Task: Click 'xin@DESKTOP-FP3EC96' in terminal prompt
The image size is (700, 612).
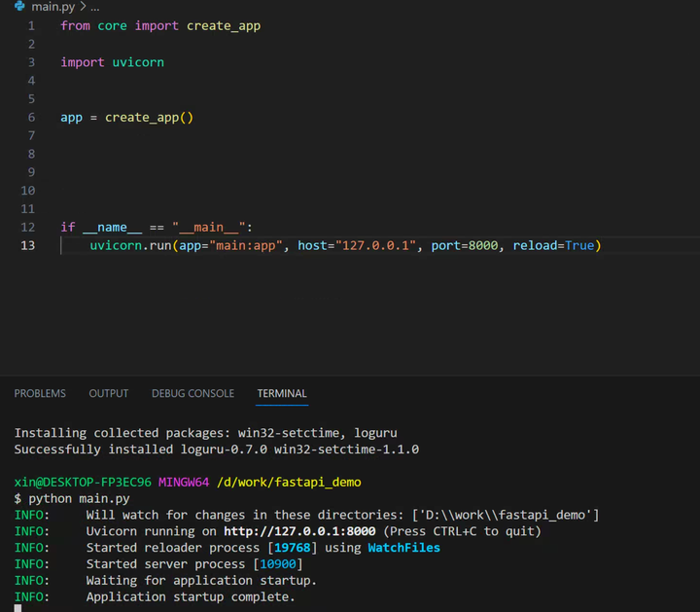Action: 83,483
